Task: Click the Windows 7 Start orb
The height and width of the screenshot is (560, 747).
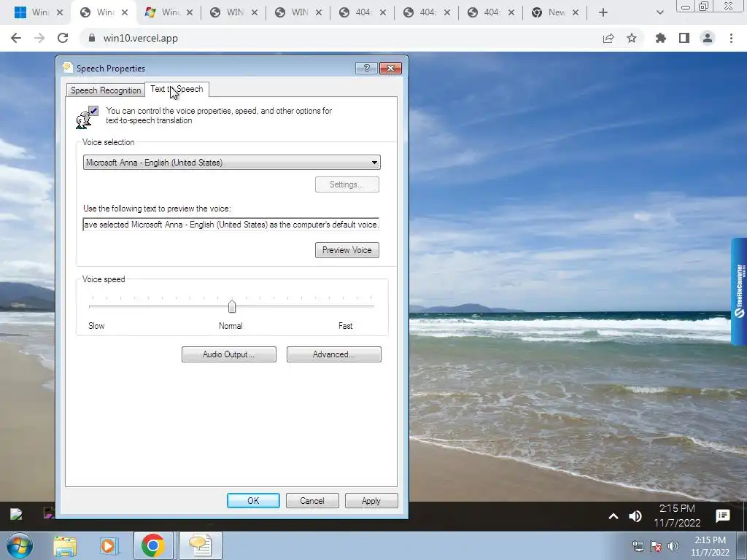Action: pyautogui.click(x=20, y=545)
